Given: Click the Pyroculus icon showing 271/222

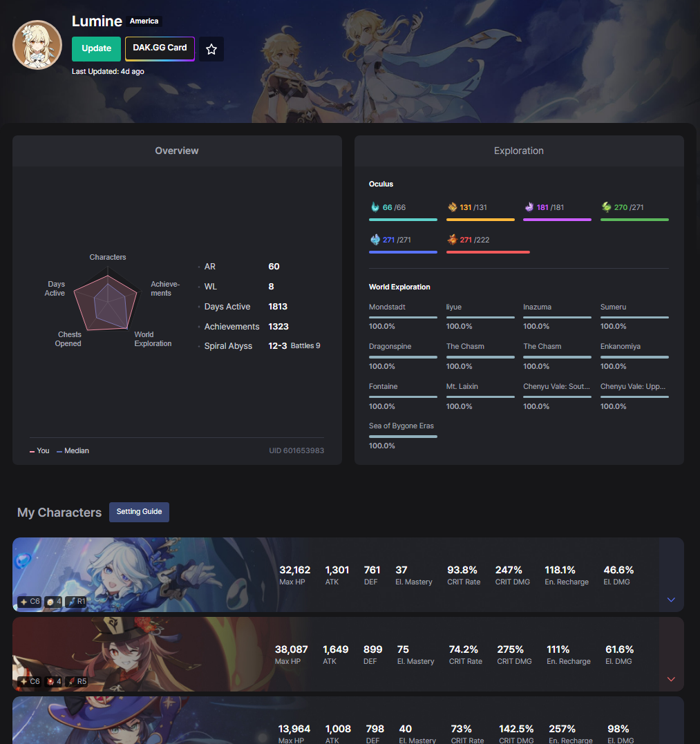Looking at the screenshot, I should (x=453, y=240).
